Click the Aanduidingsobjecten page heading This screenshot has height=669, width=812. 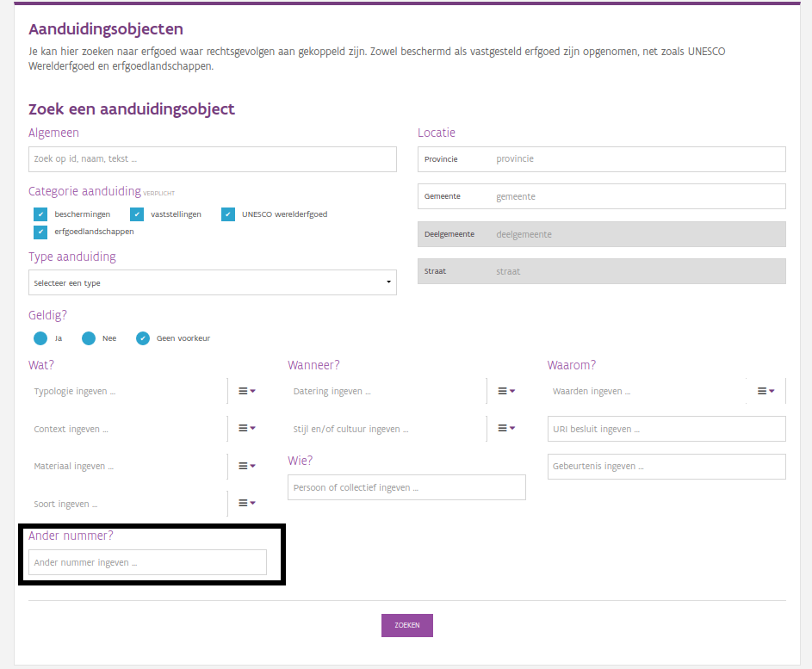106,29
